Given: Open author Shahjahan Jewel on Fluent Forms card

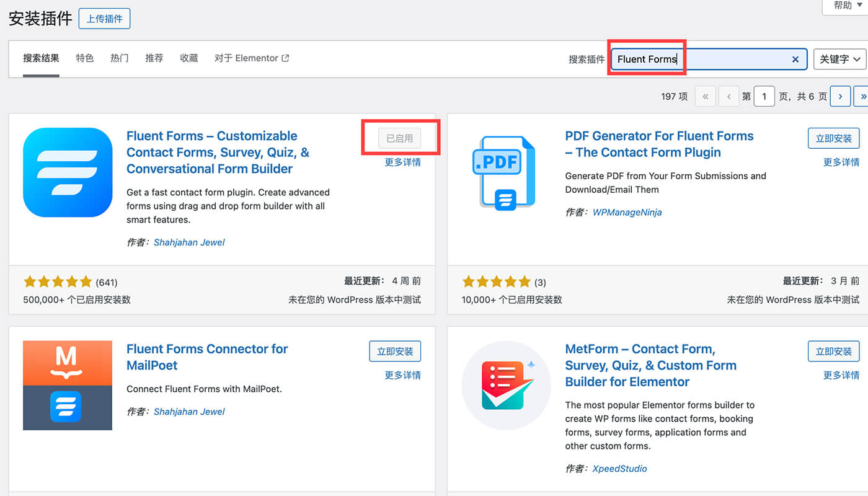Looking at the screenshot, I should pyautogui.click(x=189, y=242).
